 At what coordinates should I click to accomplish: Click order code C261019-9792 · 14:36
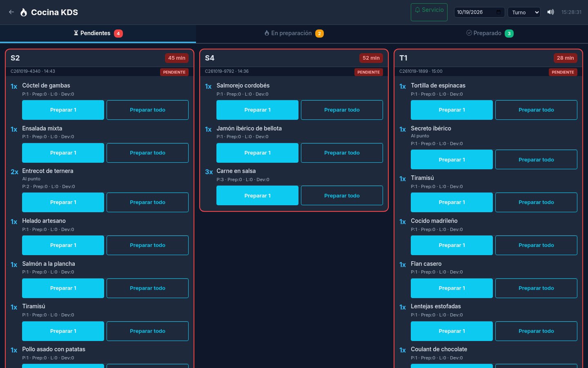(227, 72)
